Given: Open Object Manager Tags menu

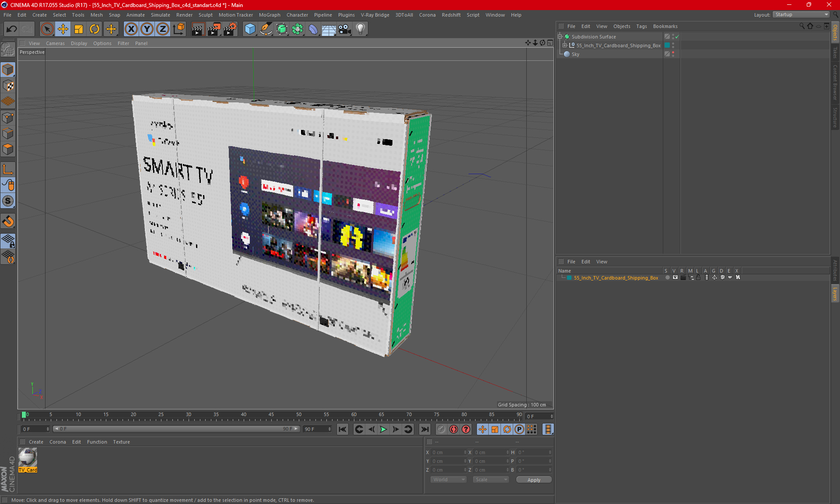Looking at the screenshot, I should 641,26.
